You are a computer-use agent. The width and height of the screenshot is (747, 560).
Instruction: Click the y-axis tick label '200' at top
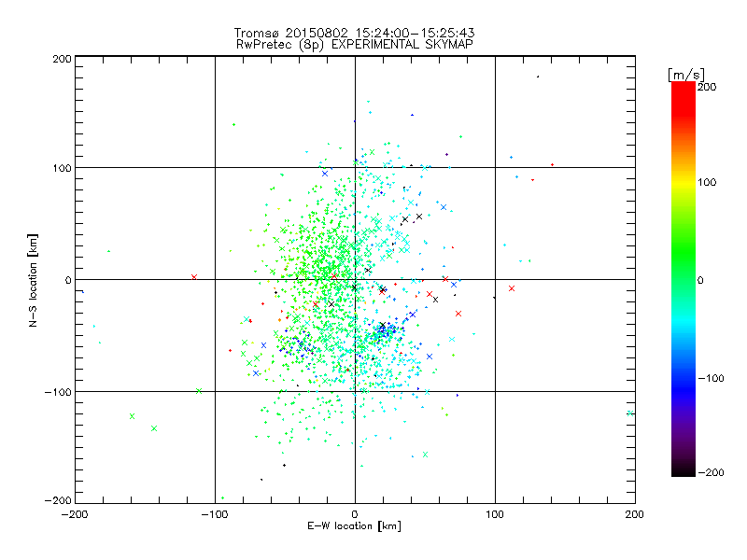(62, 59)
